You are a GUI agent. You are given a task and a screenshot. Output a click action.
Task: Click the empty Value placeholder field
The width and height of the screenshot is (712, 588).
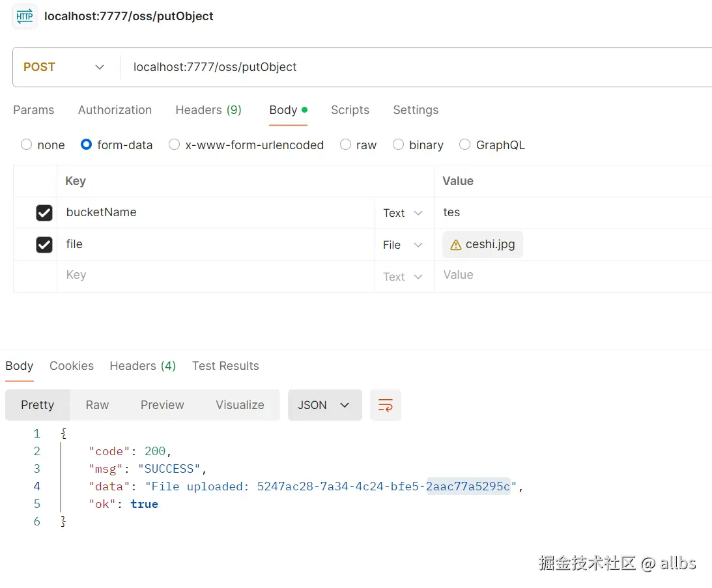click(573, 275)
